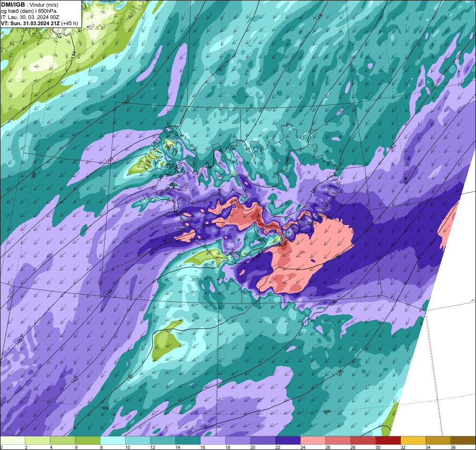Click the green legend swatch between 6 and 8
This screenshot has width=476, height=450.
tap(88, 440)
